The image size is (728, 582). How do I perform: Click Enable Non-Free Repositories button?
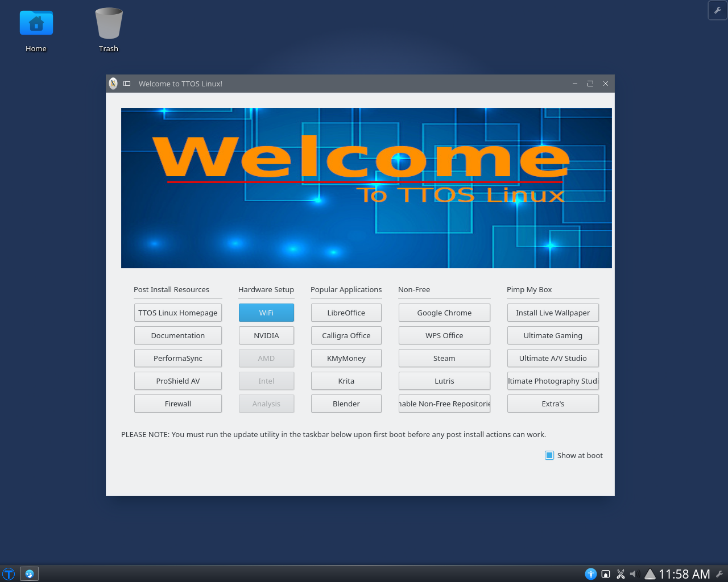click(444, 404)
